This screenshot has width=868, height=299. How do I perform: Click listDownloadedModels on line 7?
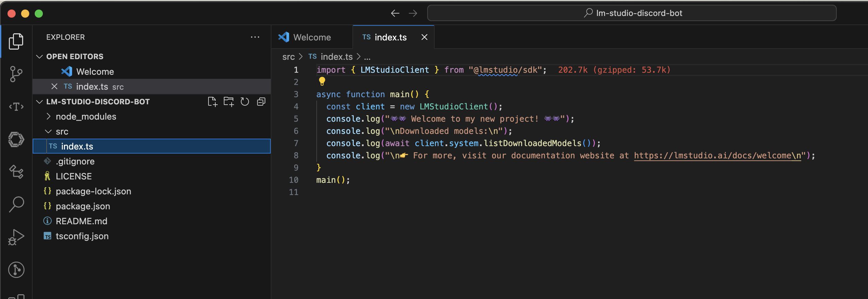coord(533,143)
